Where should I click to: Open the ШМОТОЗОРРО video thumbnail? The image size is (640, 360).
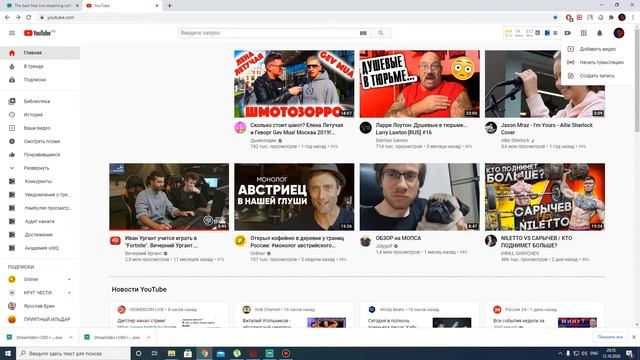coord(294,84)
